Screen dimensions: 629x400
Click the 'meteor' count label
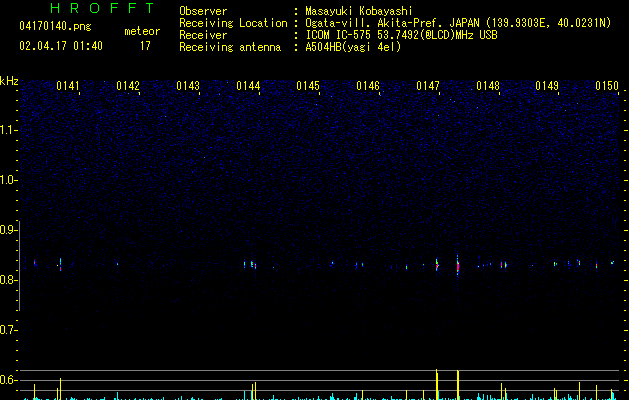click(142, 31)
